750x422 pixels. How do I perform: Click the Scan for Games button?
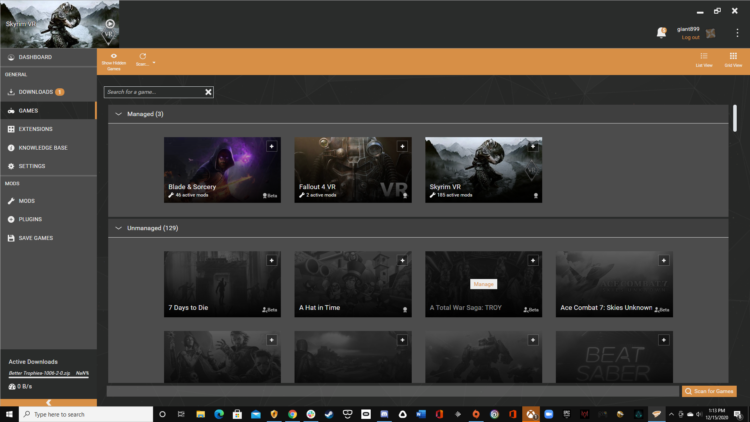click(709, 391)
